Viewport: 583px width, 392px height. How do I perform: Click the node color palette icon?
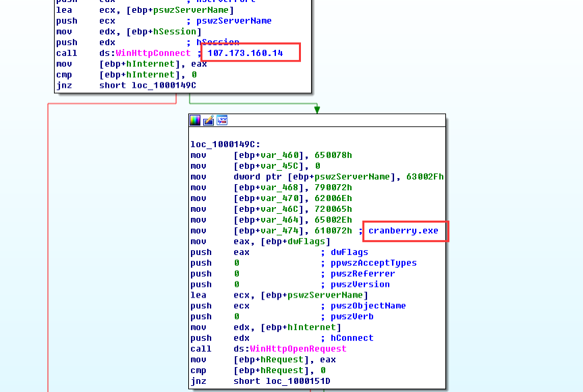pyautogui.click(x=195, y=120)
